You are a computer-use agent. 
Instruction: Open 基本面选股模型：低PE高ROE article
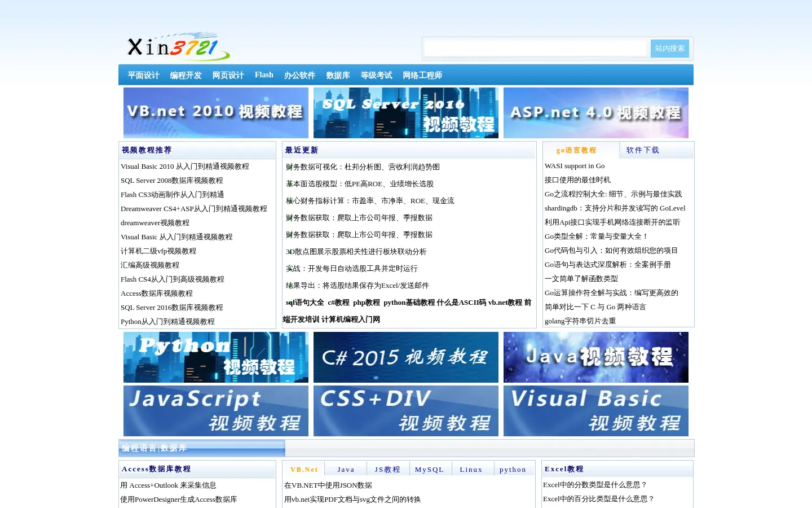click(360, 184)
